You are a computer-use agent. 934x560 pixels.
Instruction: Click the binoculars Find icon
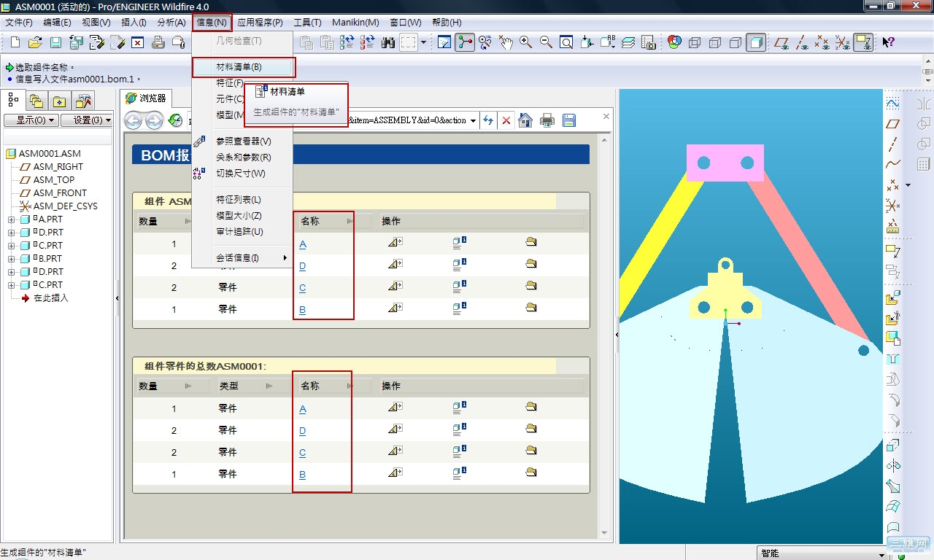click(387, 42)
